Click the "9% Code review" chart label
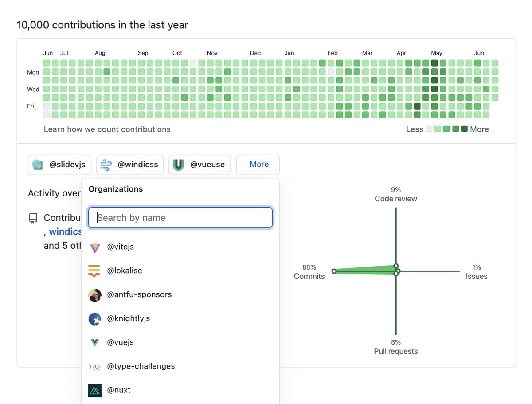The image size is (532, 404). [396, 194]
